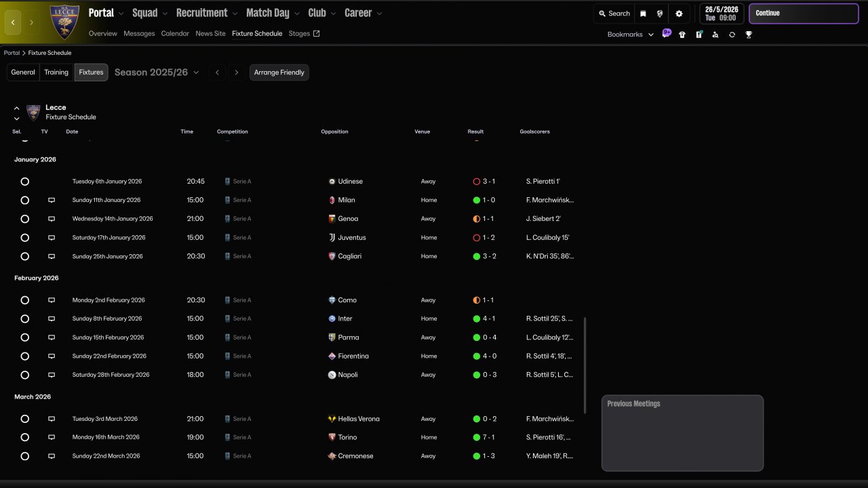Switch to the Training tab
The width and height of the screenshot is (868, 488).
[56, 73]
